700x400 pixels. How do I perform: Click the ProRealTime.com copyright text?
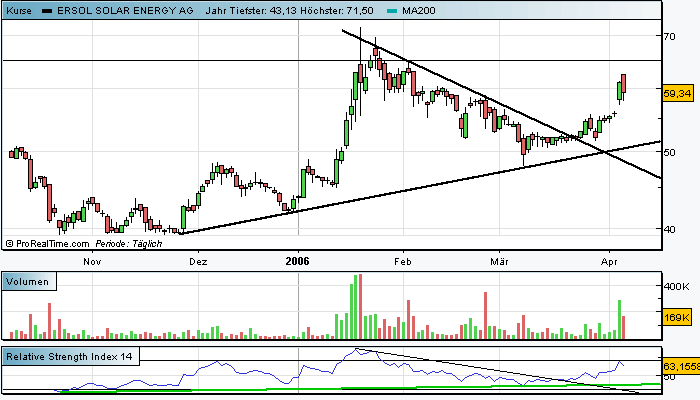click(x=47, y=244)
